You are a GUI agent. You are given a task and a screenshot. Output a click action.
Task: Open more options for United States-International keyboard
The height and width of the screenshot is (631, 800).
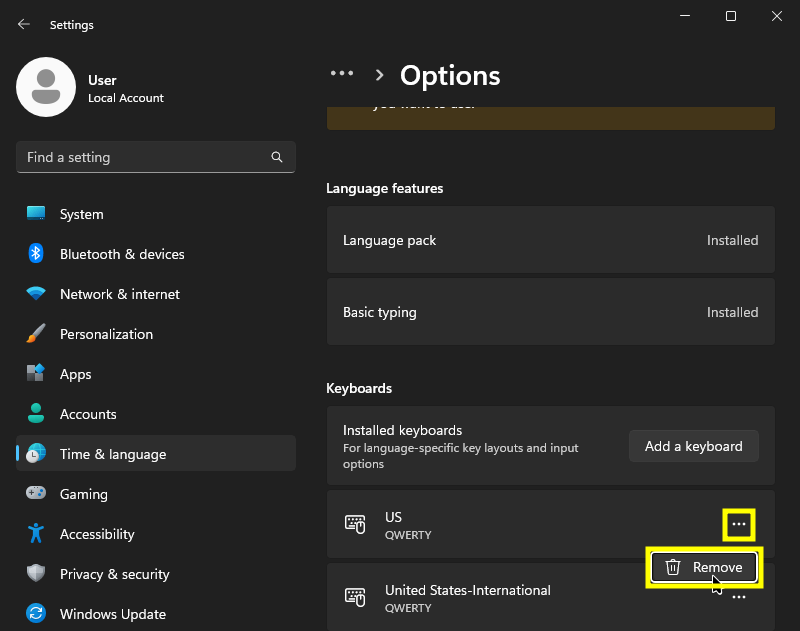pos(739,597)
